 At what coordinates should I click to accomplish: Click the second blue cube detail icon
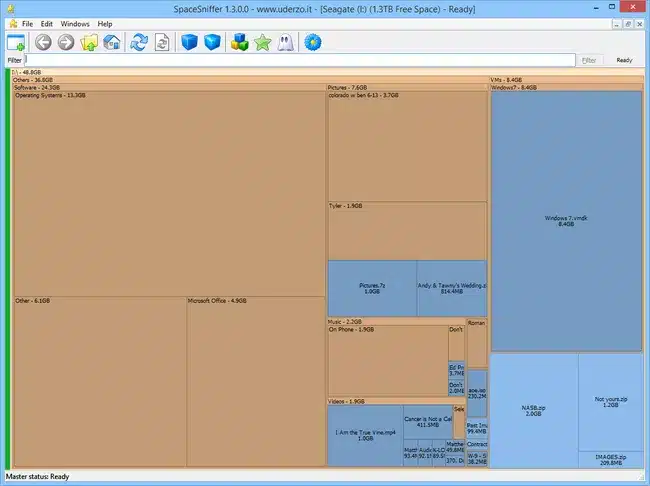211,42
